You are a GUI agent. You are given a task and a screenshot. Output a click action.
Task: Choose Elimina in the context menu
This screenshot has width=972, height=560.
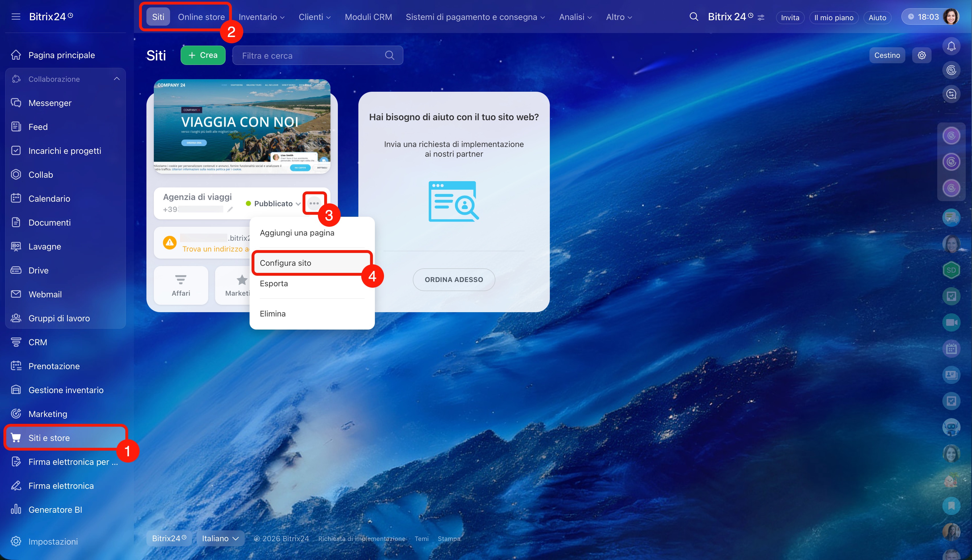pyautogui.click(x=272, y=314)
